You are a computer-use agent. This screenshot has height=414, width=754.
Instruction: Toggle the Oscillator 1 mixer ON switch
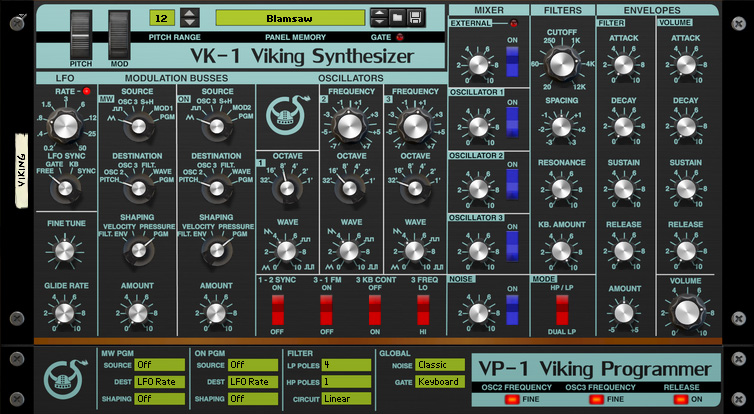tap(513, 123)
